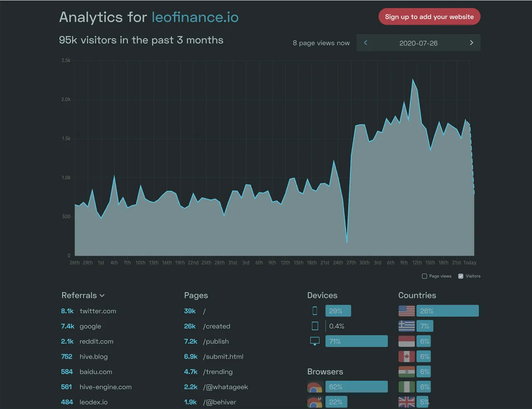Open the leofinance.io link in the title
This screenshot has width=532, height=409.
tap(195, 17)
